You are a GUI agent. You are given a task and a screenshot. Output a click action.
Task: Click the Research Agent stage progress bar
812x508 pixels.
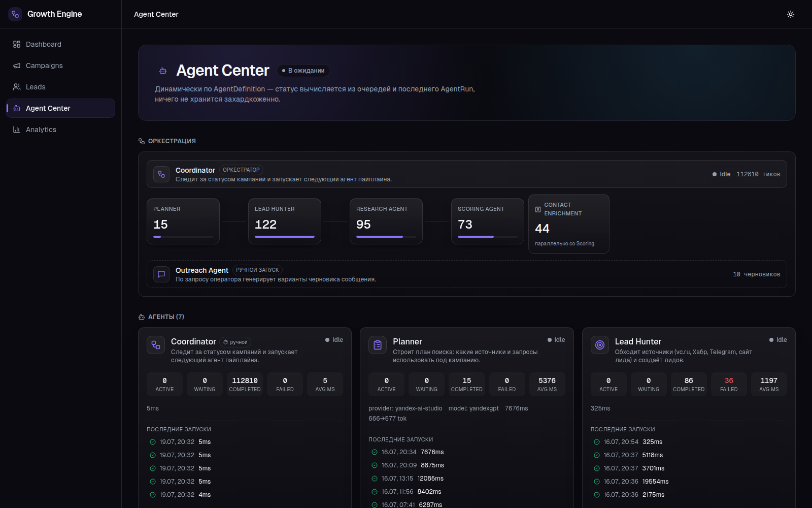pyautogui.click(x=386, y=237)
